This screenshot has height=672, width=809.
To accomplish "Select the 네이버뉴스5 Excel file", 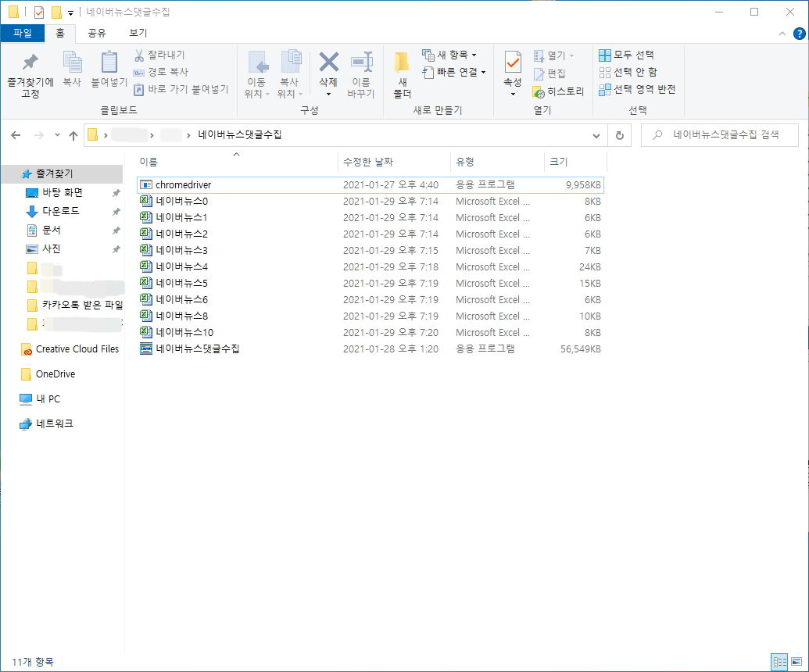I will [x=370, y=283].
